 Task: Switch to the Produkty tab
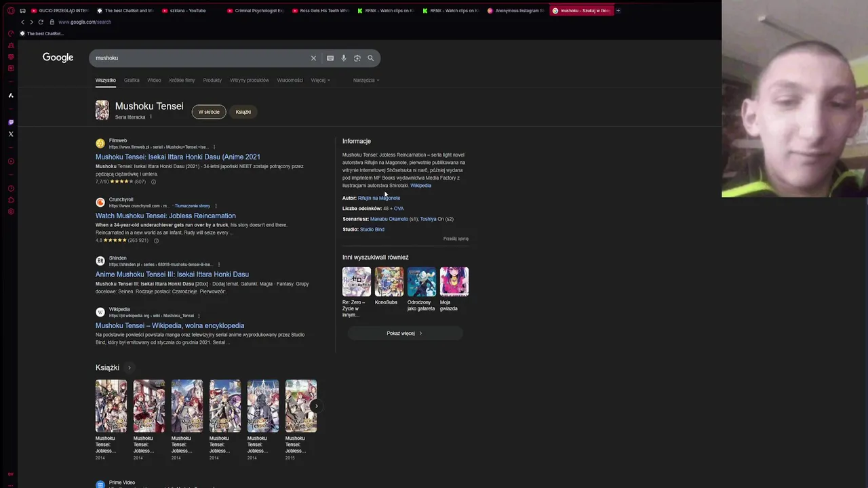tap(212, 80)
